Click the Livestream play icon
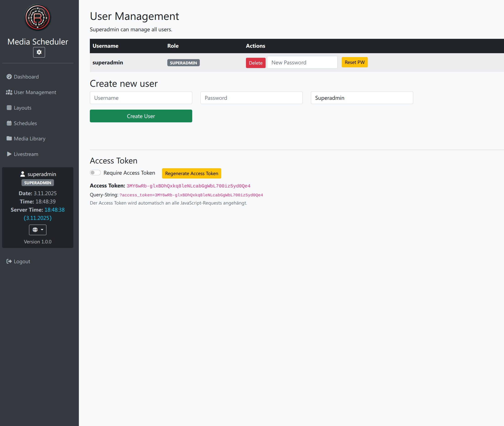Screen dimensions: 504x426 point(9,154)
